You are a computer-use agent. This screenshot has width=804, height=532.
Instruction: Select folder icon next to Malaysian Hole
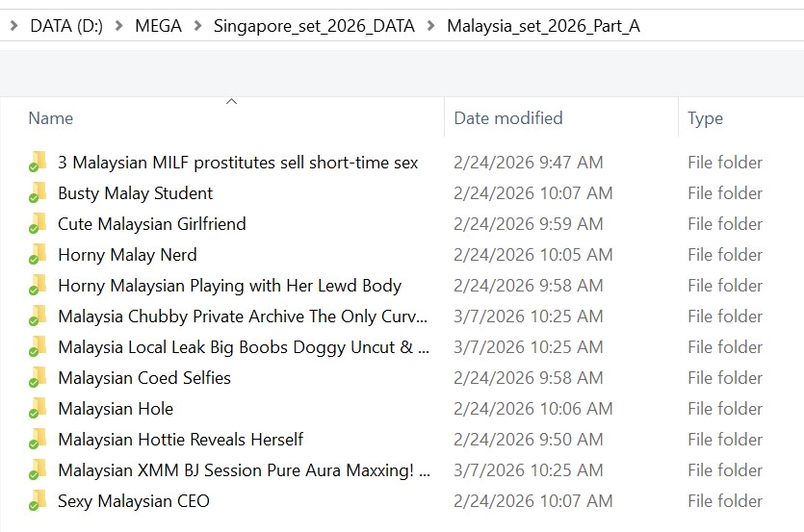tap(38, 408)
